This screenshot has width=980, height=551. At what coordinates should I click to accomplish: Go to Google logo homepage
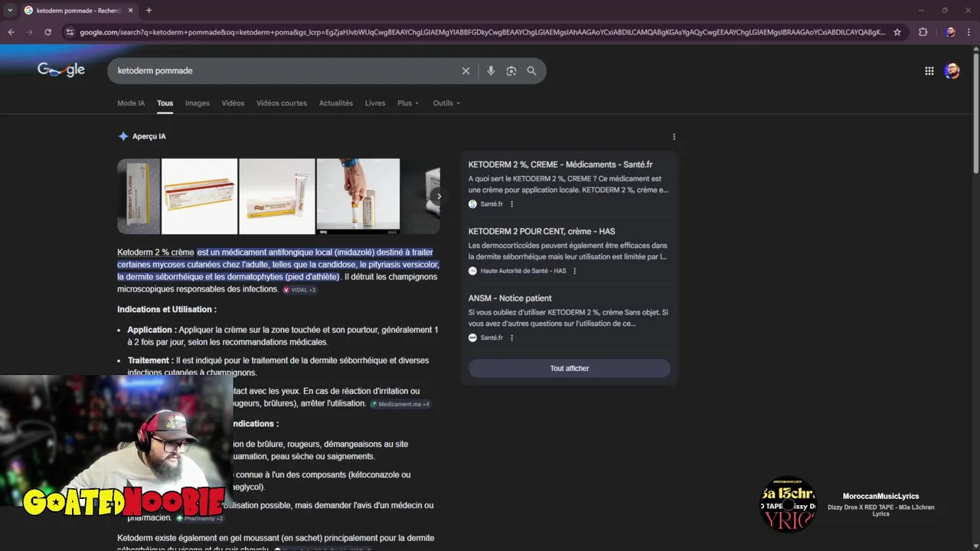(x=61, y=70)
